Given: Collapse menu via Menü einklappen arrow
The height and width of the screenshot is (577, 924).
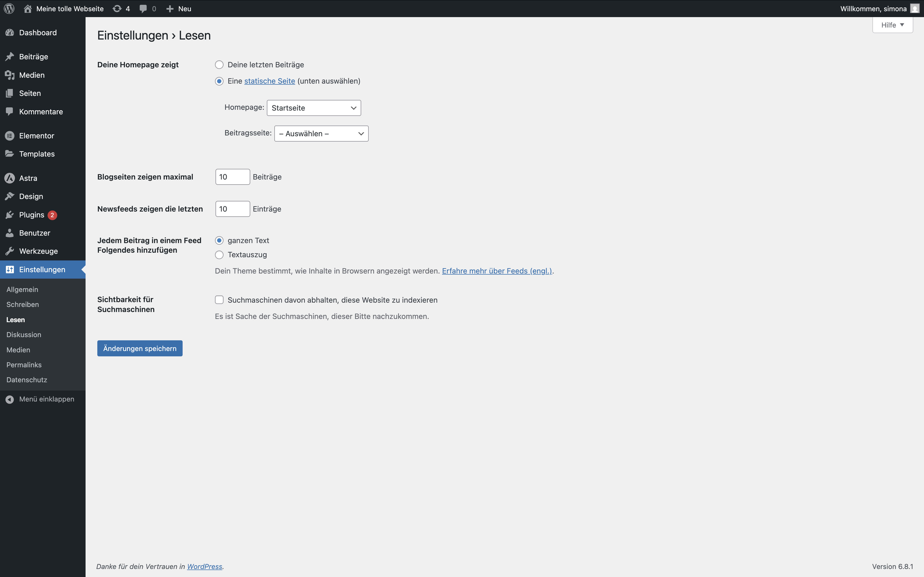Looking at the screenshot, I should [10, 399].
